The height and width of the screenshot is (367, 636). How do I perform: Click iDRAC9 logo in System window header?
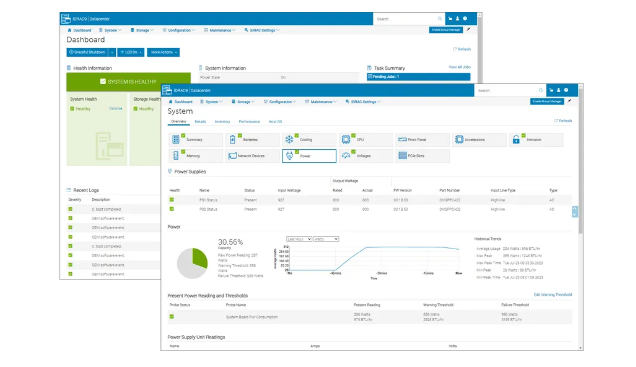167,90
